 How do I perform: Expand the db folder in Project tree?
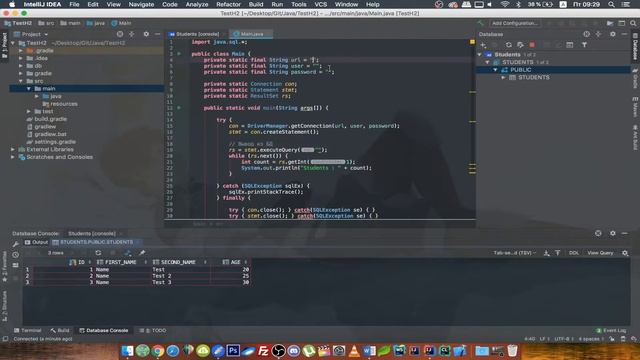21,66
